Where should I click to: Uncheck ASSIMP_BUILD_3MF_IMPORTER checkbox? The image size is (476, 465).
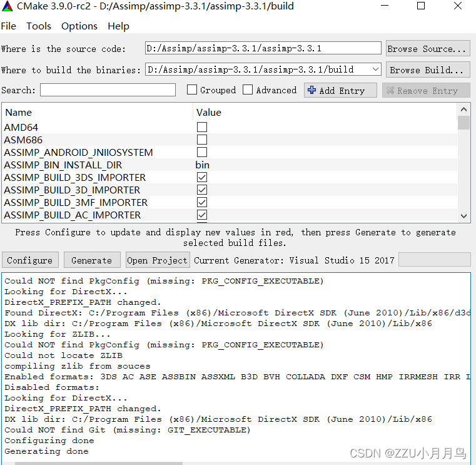202,202
